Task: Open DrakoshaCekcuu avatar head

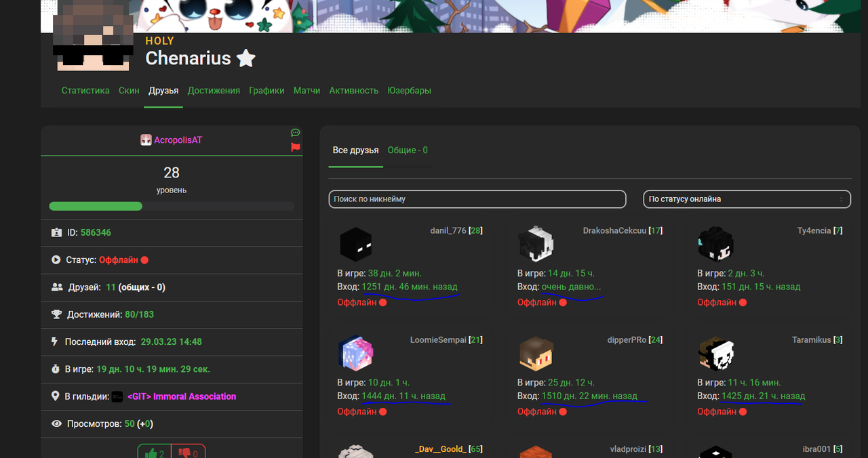Action: coord(536,244)
